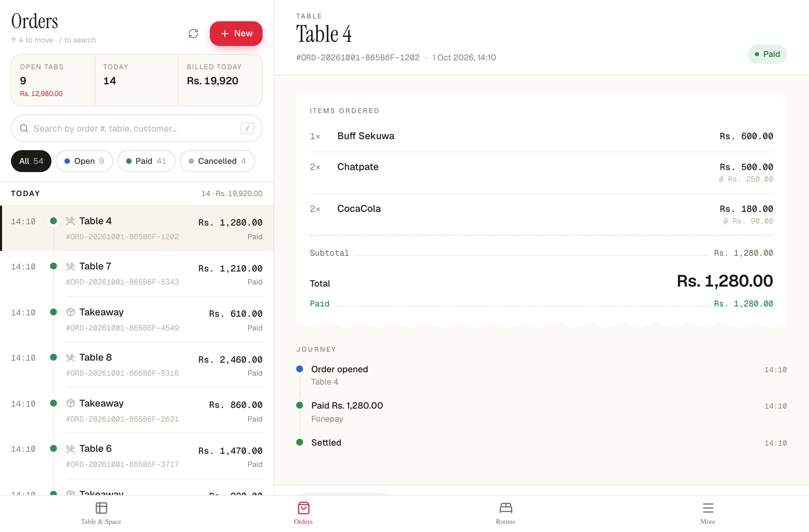Viewport: 809px width, 532px height.
Task: Open the More hamburger menu icon
Action: pyautogui.click(x=708, y=508)
